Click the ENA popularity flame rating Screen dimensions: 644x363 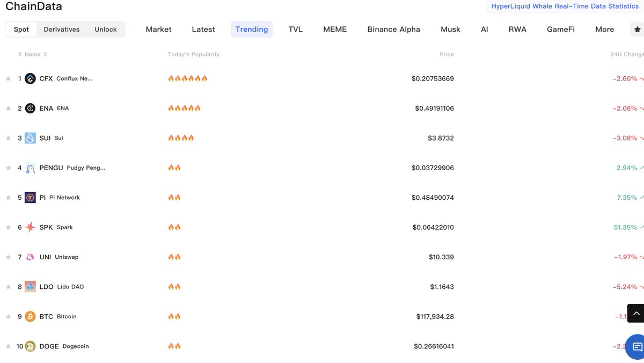coord(184,108)
